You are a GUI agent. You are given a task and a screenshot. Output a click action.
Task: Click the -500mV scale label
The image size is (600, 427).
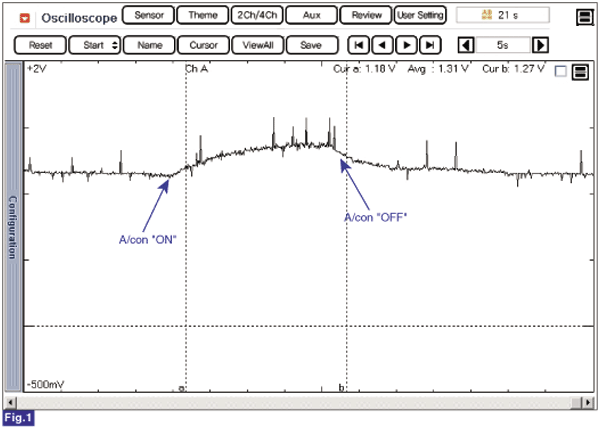[x=45, y=384]
